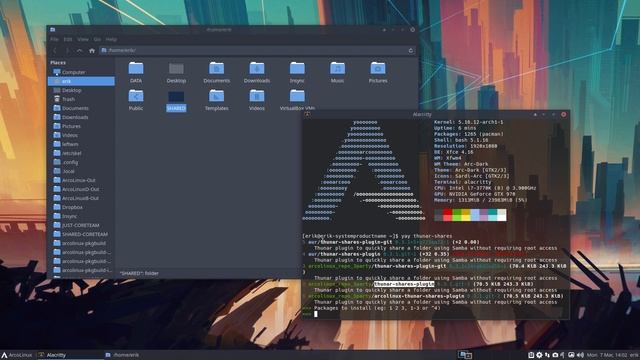Click the Thunar path location bar

click(x=258, y=51)
